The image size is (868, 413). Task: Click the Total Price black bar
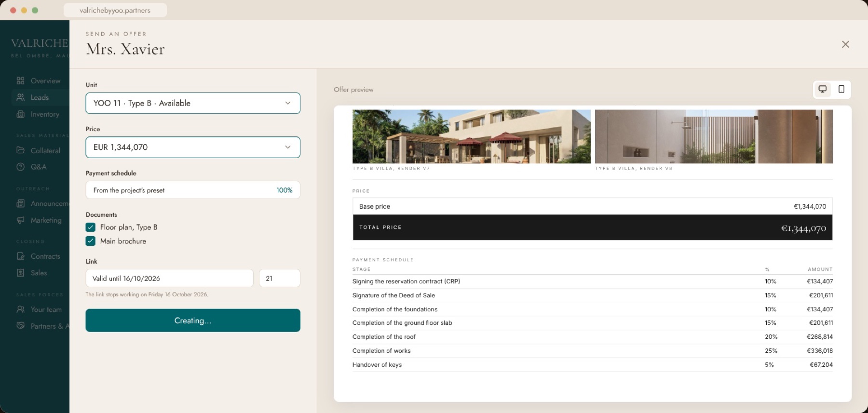click(593, 227)
